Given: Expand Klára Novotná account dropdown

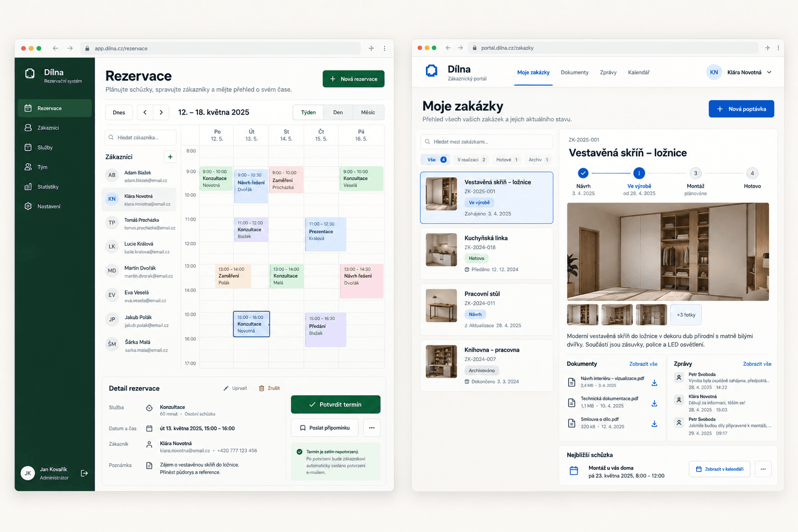Looking at the screenshot, I should point(769,72).
